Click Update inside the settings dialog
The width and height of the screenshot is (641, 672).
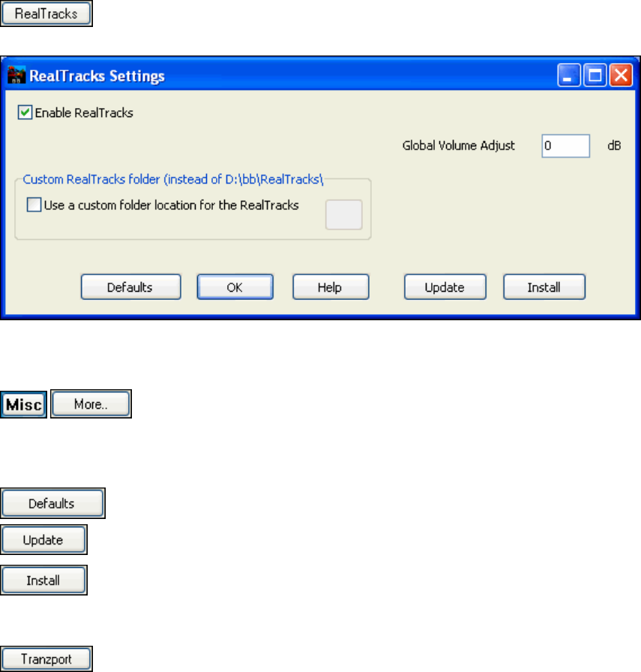445,287
